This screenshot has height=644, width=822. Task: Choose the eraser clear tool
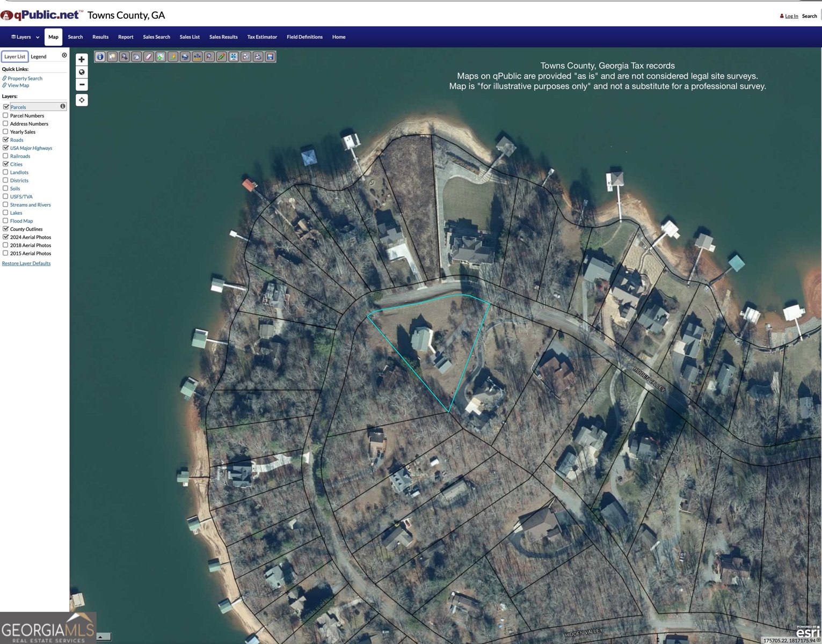pos(149,57)
